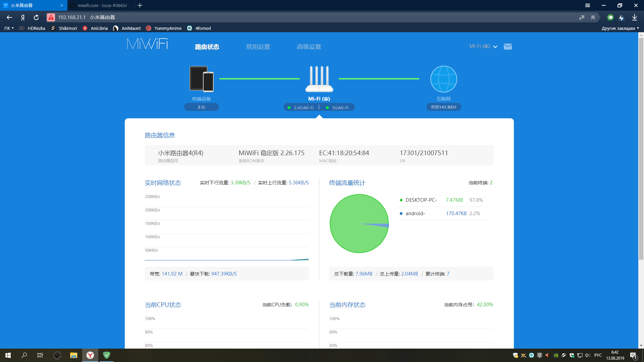This screenshot has height=362, width=644.
Task: Open File Explorer from the taskbar
Action: point(73,355)
